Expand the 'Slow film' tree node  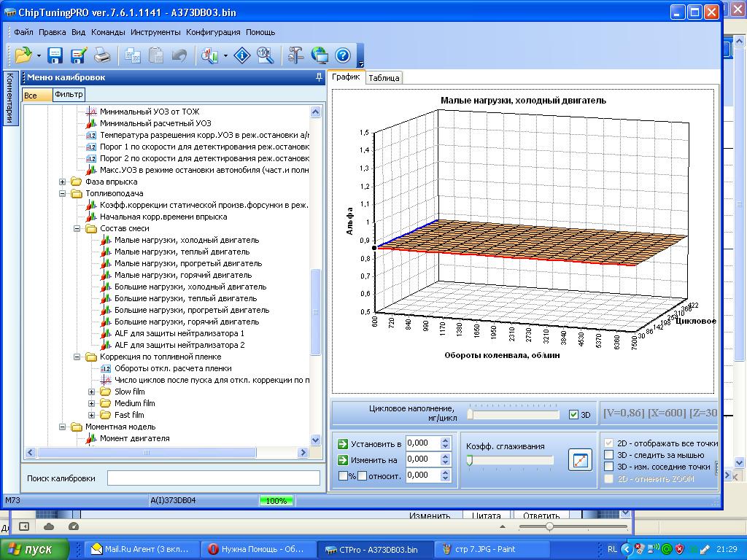click(x=92, y=392)
